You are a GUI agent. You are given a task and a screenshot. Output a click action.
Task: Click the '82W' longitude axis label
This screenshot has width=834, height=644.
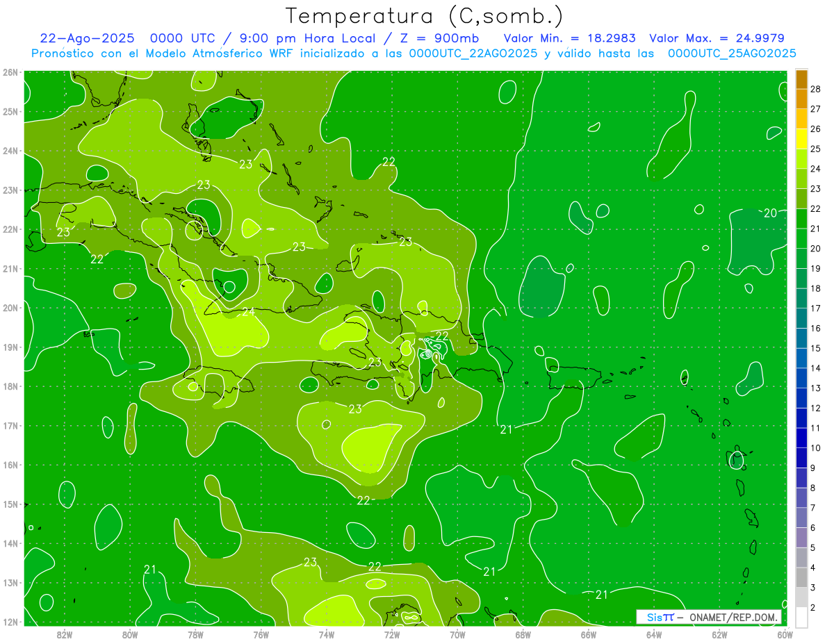click(x=65, y=634)
